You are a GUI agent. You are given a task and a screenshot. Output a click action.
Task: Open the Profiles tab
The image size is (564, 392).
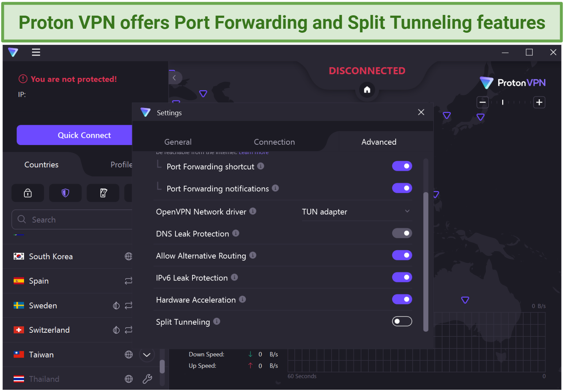[122, 165]
